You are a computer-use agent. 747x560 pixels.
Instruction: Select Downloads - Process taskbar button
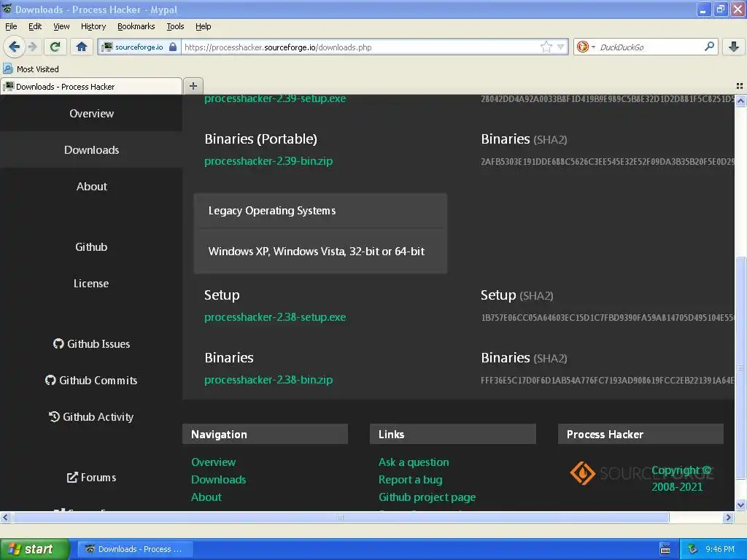135,549
